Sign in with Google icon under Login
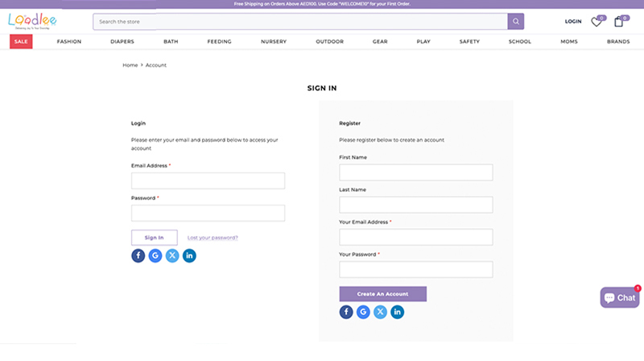Viewport: 644px width, 361px height. 155,256
